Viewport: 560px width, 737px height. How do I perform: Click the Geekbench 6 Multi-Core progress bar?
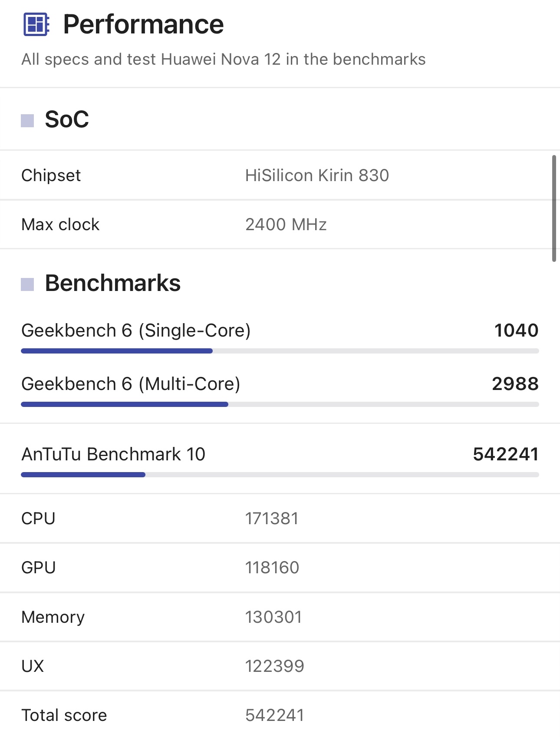(x=280, y=404)
